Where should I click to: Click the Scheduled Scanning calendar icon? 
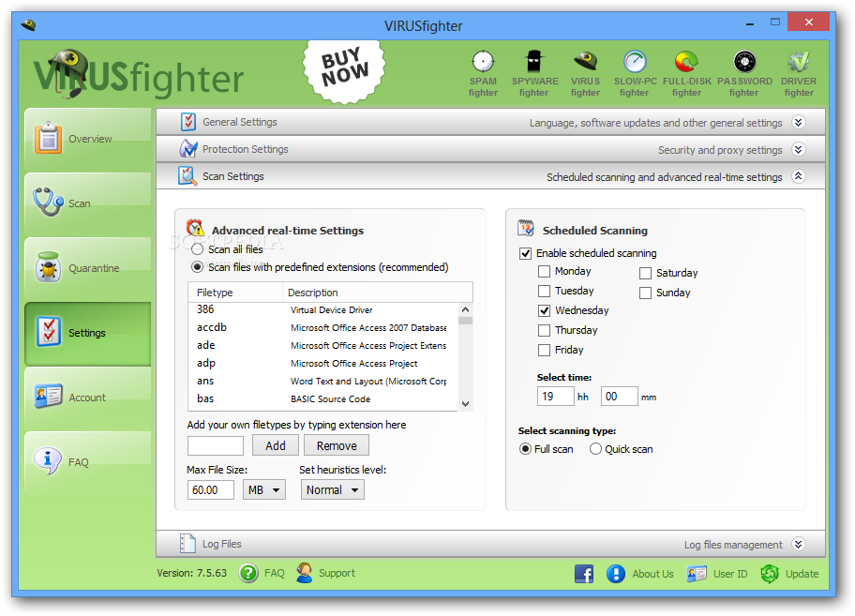click(x=526, y=228)
